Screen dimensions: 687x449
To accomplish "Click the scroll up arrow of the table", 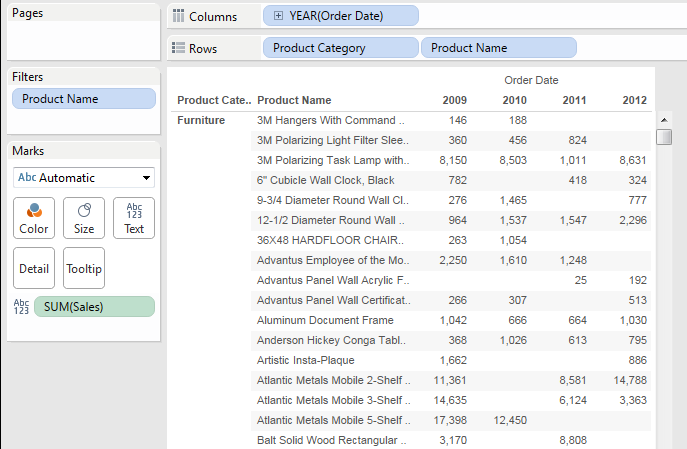I will (x=663, y=119).
